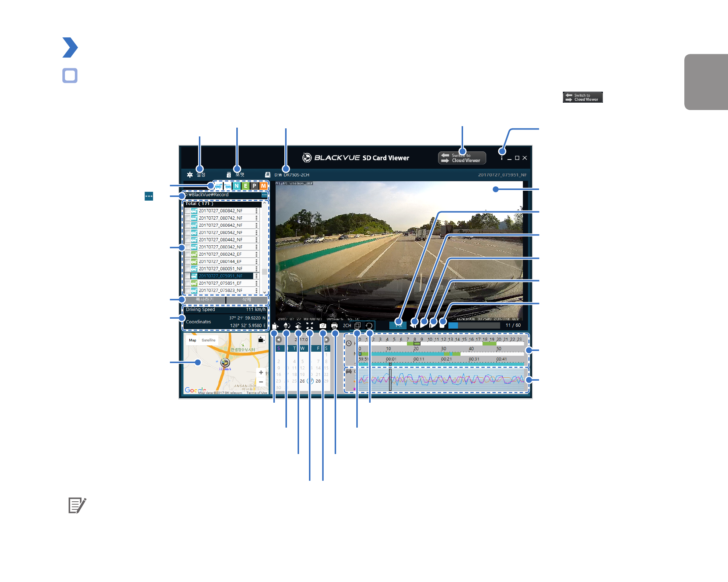Image resolution: width=728 pixels, height=582 pixels.
Task: Switch to Cloud Viewer from title bar
Action: pyautogui.click(x=462, y=158)
